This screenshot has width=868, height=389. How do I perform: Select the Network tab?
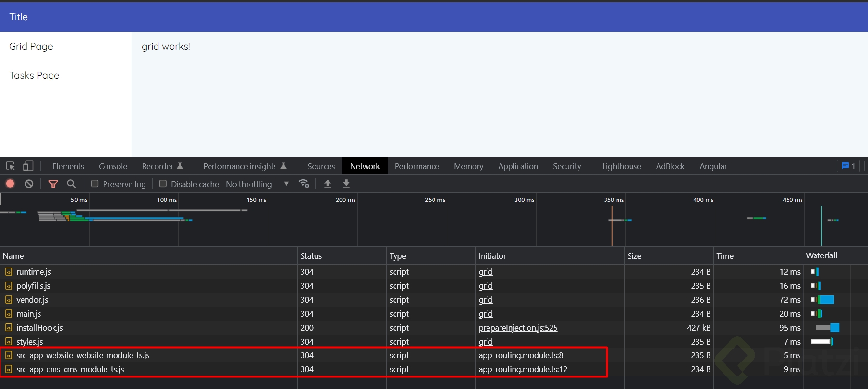365,166
